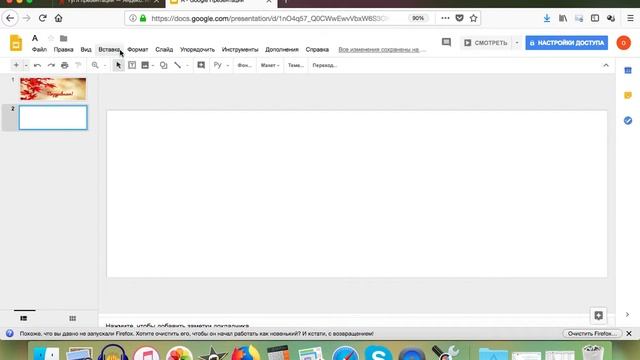Click the Переход transition button
The height and width of the screenshot is (360, 640).
tap(325, 65)
